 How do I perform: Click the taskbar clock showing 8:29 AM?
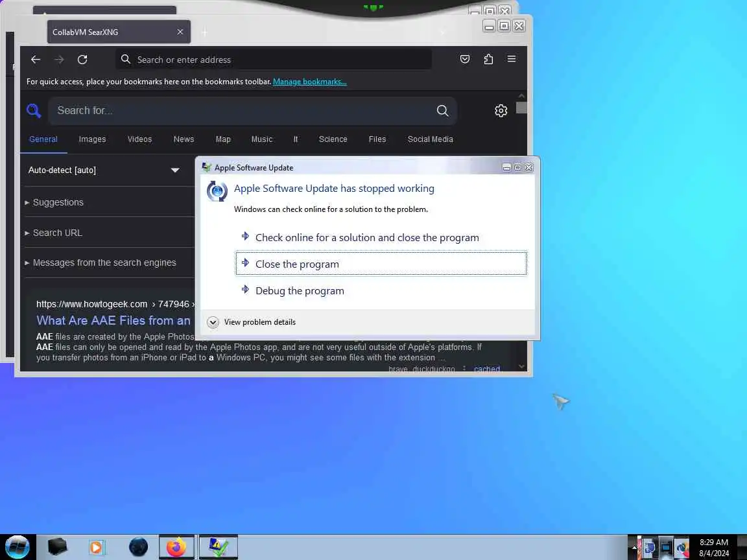[x=714, y=548]
